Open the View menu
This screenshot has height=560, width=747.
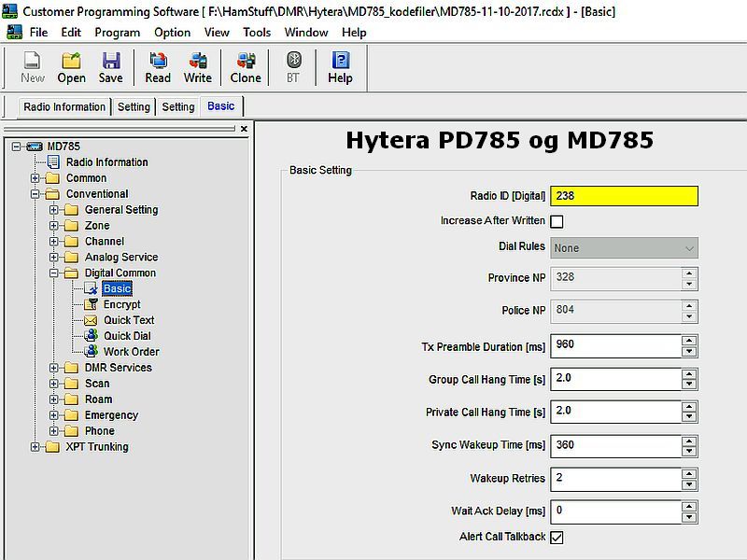coord(217,33)
